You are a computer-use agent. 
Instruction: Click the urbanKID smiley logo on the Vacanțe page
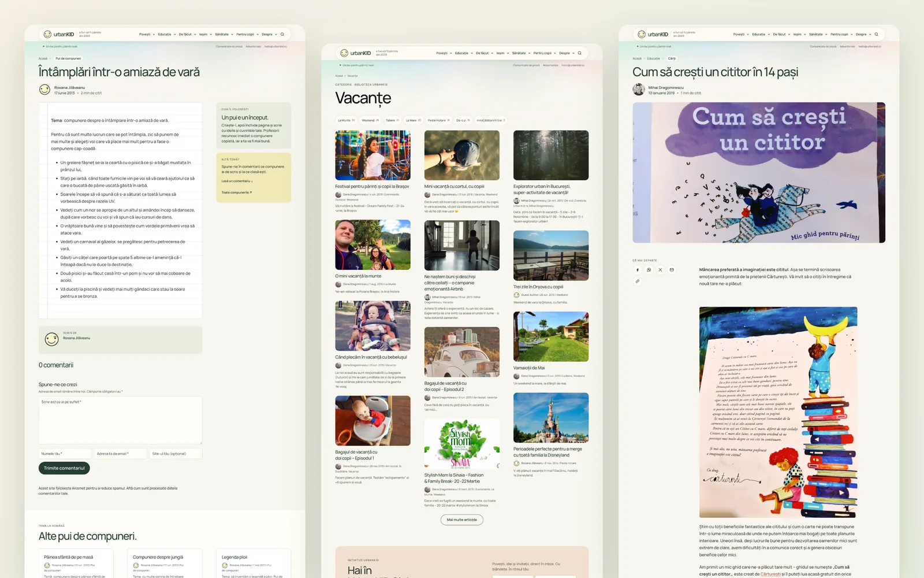pos(344,53)
